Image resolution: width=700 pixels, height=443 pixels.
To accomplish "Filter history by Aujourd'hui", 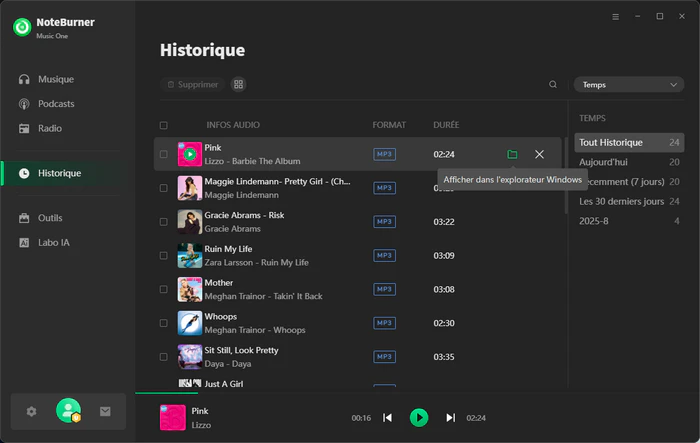I will pyautogui.click(x=629, y=162).
